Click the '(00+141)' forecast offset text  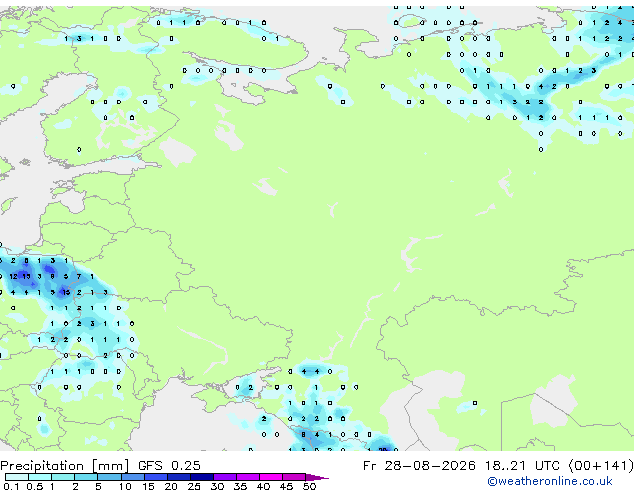601,466
